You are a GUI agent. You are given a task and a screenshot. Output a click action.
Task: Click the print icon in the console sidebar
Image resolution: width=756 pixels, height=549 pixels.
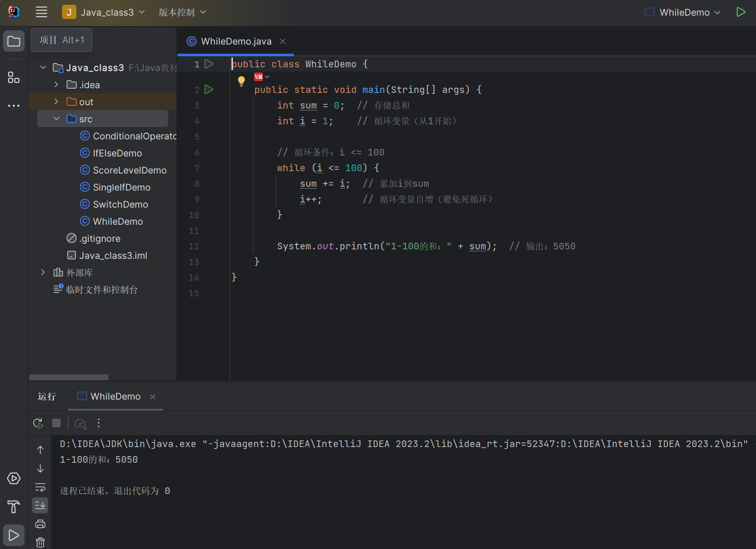coord(40,524)
